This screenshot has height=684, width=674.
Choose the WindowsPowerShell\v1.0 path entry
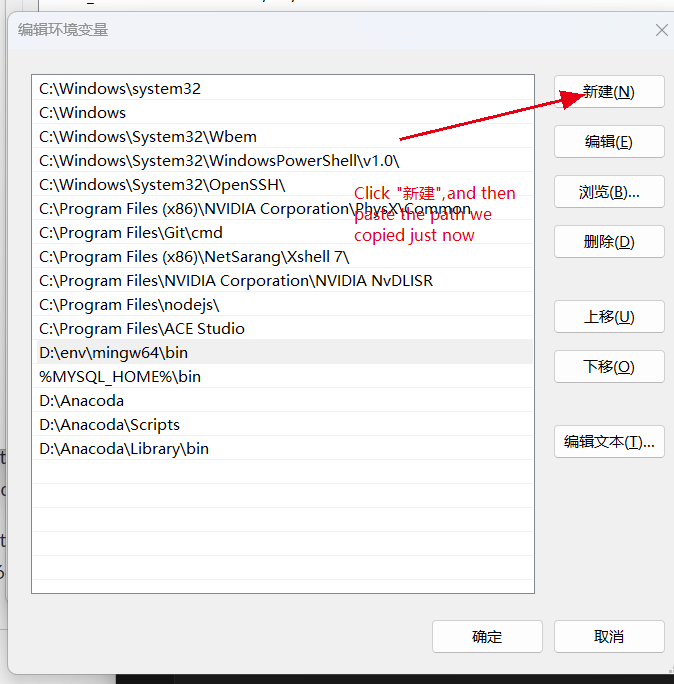[219, 161]
